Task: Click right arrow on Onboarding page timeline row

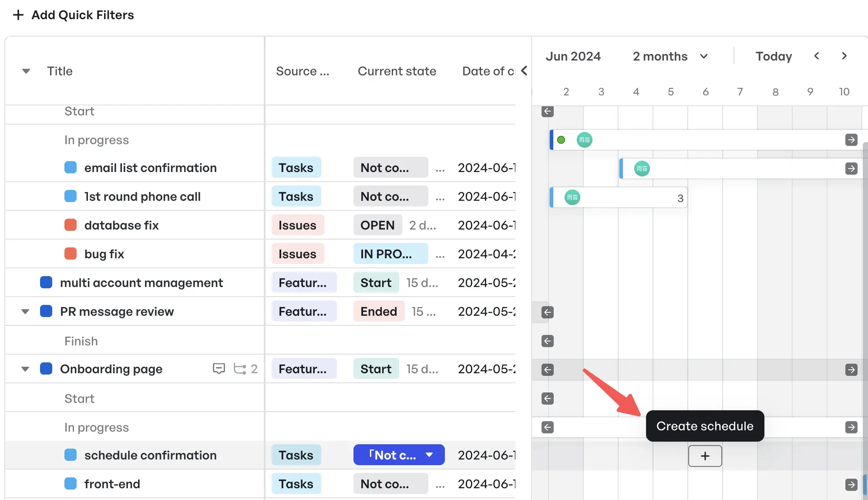Action: coord(851,369)
